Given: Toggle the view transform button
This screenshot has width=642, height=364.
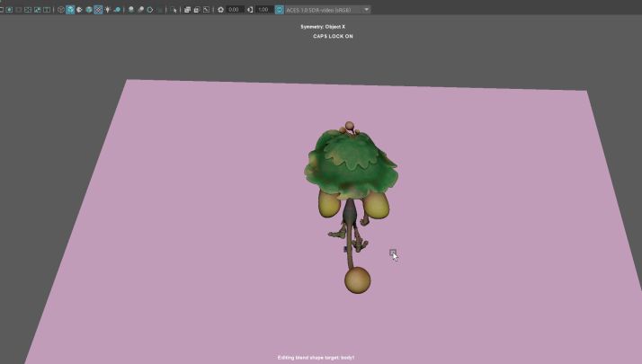Looking at the screenshot, I should coord(280,9).
